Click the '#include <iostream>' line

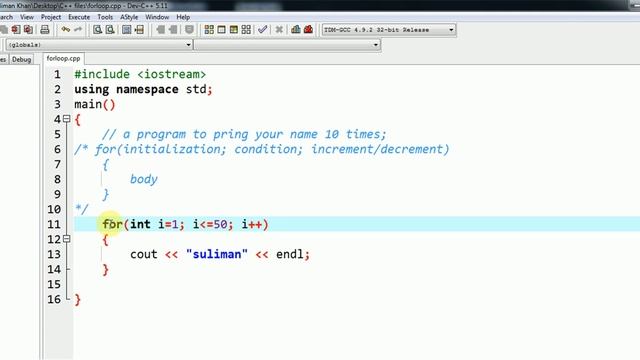pyautogui.click(x=140, y=74)
